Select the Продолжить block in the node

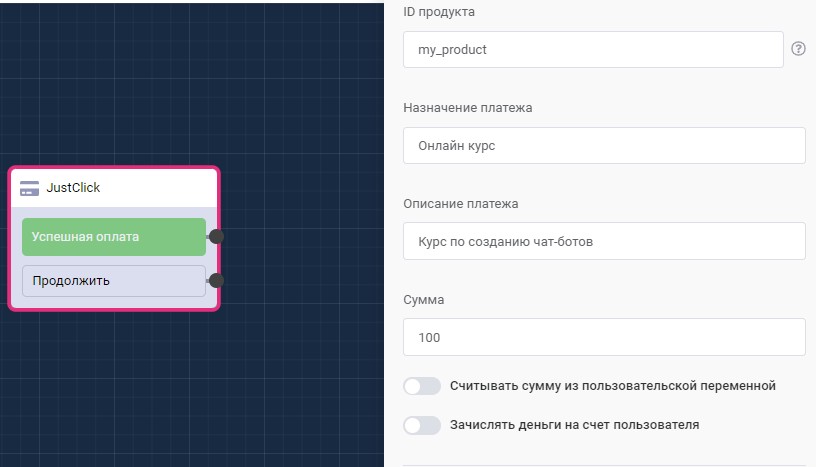click(x=113, y=281)
